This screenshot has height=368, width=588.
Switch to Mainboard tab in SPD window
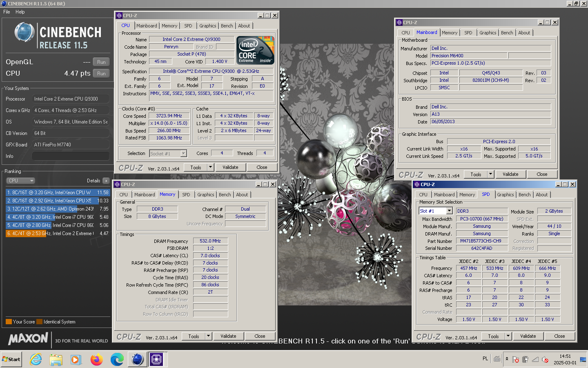point(444,195)
